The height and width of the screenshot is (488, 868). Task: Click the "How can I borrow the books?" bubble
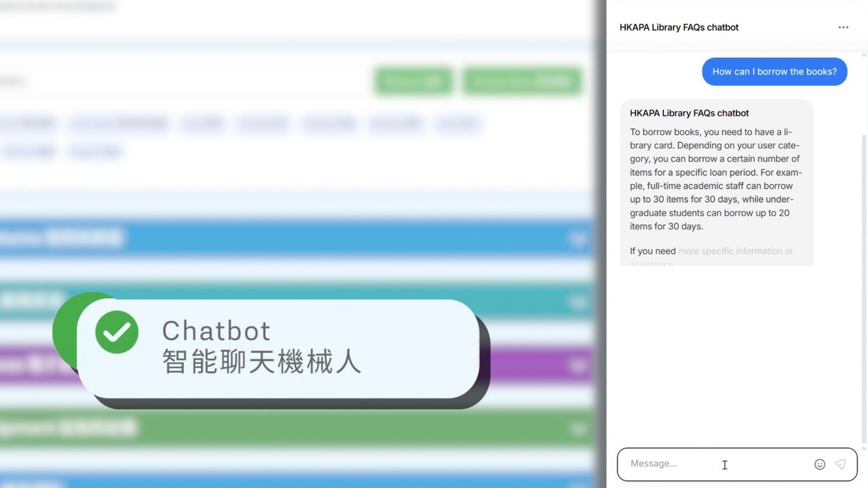(x=774, y=72)
